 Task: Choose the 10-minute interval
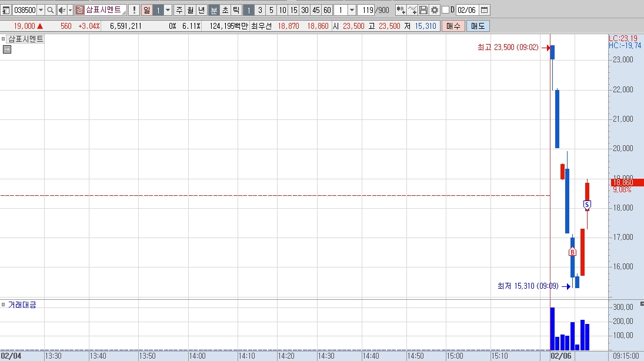click(282, 10)
